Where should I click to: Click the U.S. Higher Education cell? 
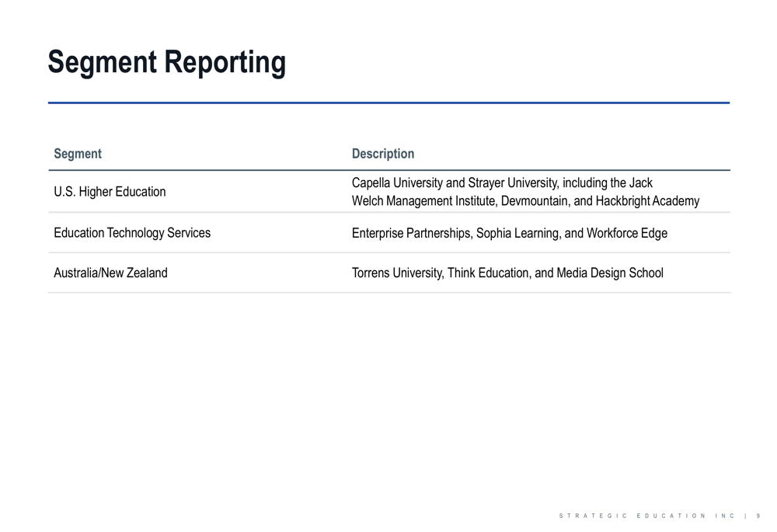tap(110, 192)
